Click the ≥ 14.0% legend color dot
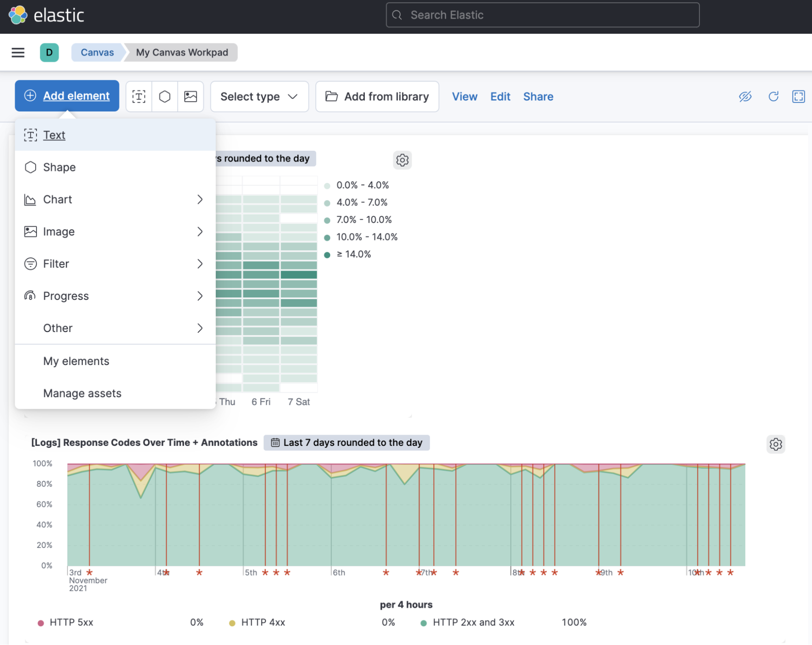The height and width of the screenshot is (645, 812). [x=327, y=255]
